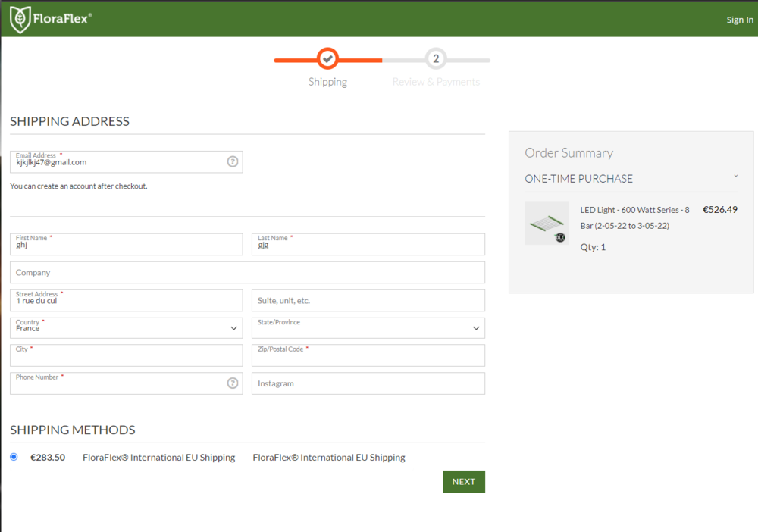Click the SHIPPING ADDRESS heading
Image resolution: width=758 pixels, height=532 pixels.
click(x=70, y=120)
